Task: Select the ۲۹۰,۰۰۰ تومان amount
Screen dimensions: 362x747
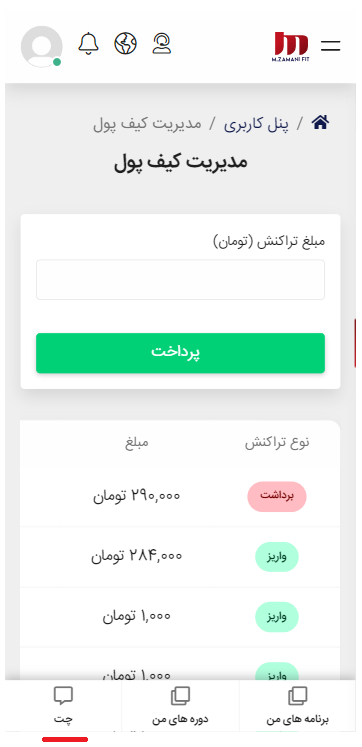Action: click(136, 496)
